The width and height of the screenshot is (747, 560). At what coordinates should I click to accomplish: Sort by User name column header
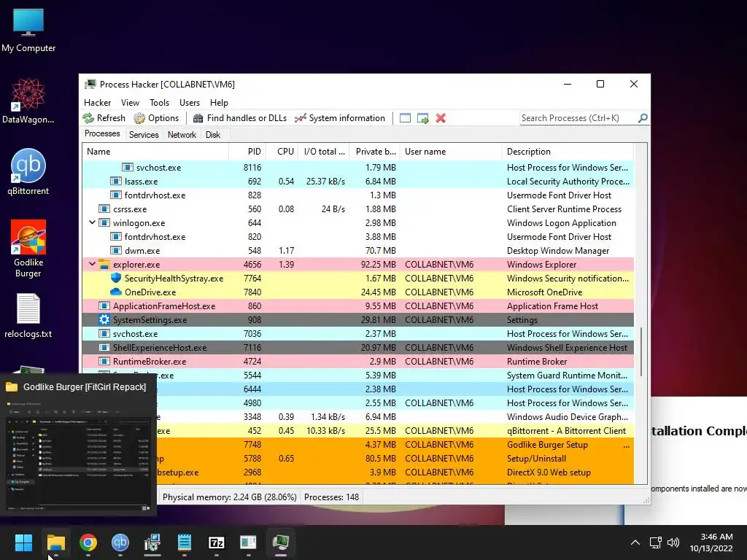pos(451,152)
